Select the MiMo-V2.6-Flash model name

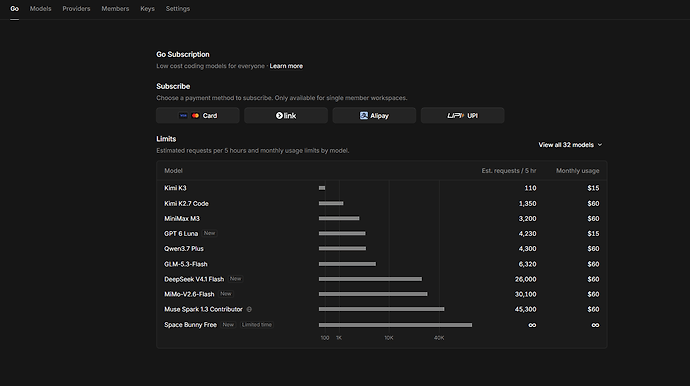coord(189,294)
